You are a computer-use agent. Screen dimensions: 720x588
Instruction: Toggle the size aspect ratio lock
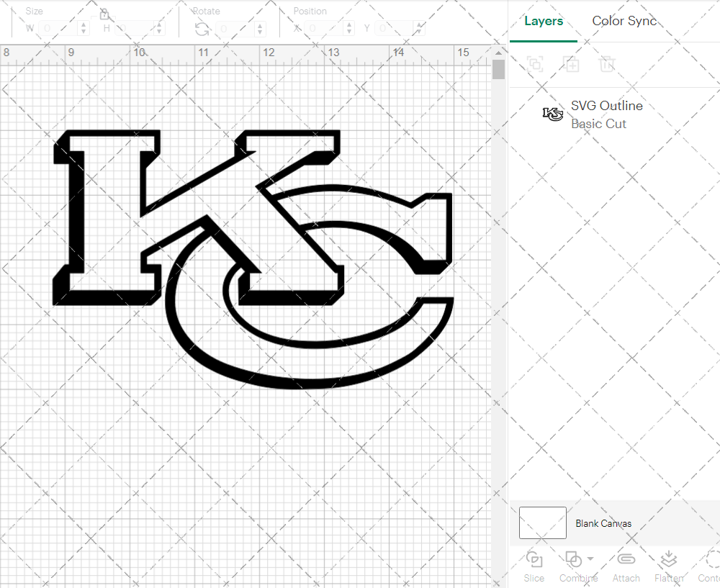pyautogui.click(x=104, y=14)
